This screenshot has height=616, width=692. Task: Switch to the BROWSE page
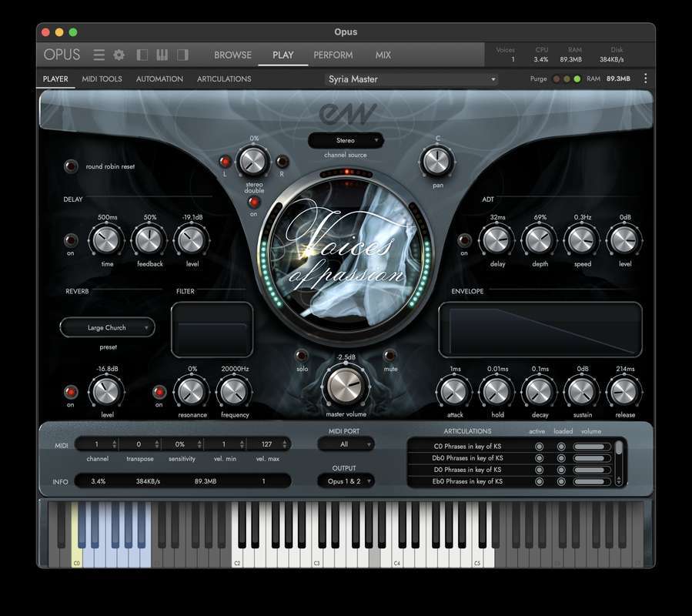tap(232, 55)
